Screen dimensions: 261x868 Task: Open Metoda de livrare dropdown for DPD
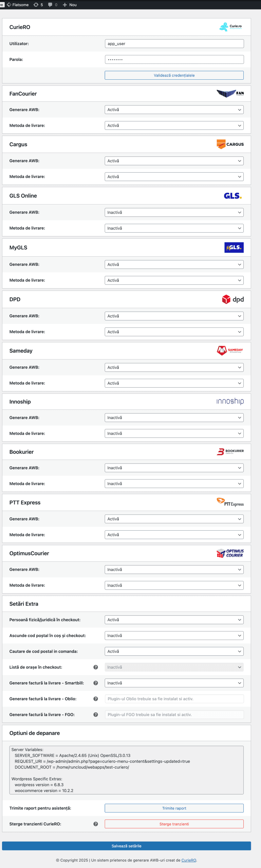click(174, 332)
